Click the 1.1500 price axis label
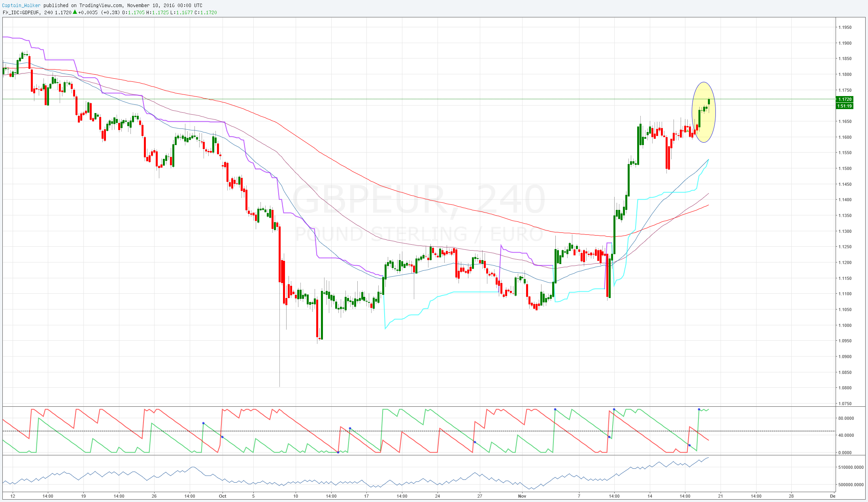The width and height of the screenshot is (868, 502). click(x=845, y=168)
